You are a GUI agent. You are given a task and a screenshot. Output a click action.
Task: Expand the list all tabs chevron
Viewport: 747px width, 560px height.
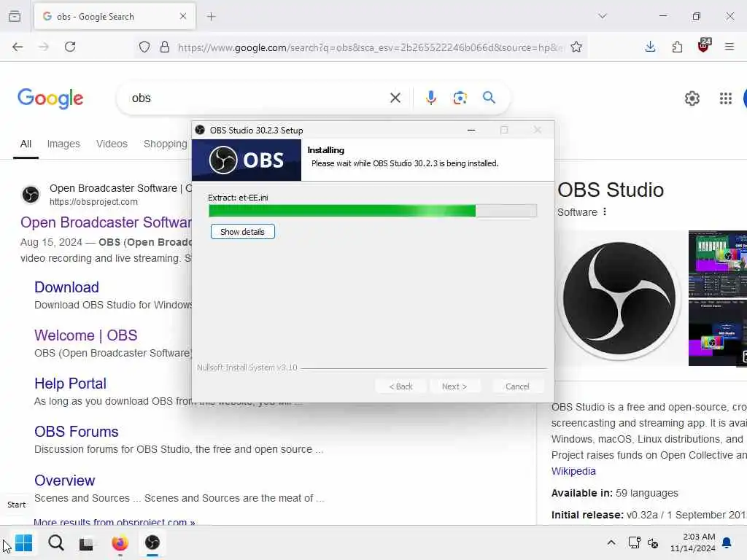603,16
